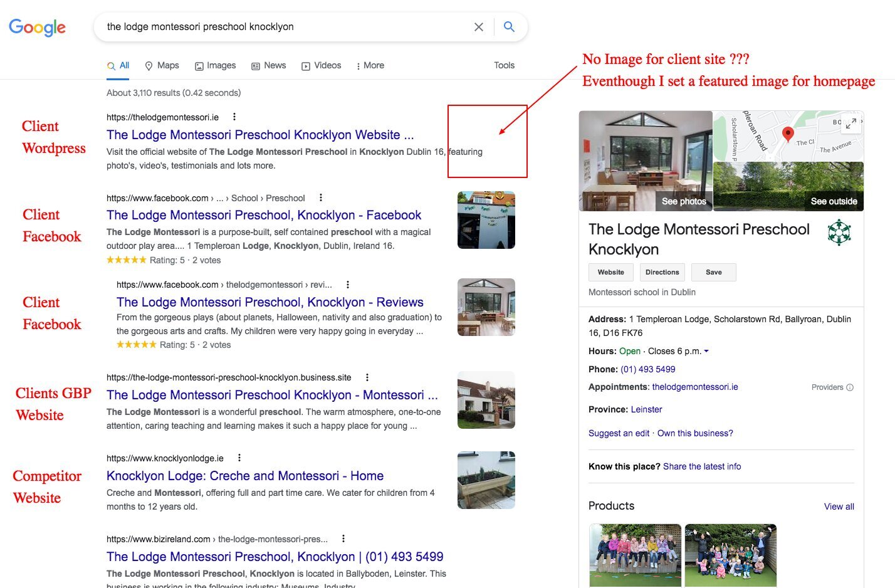Switch to the All results tab

(118, 65)
